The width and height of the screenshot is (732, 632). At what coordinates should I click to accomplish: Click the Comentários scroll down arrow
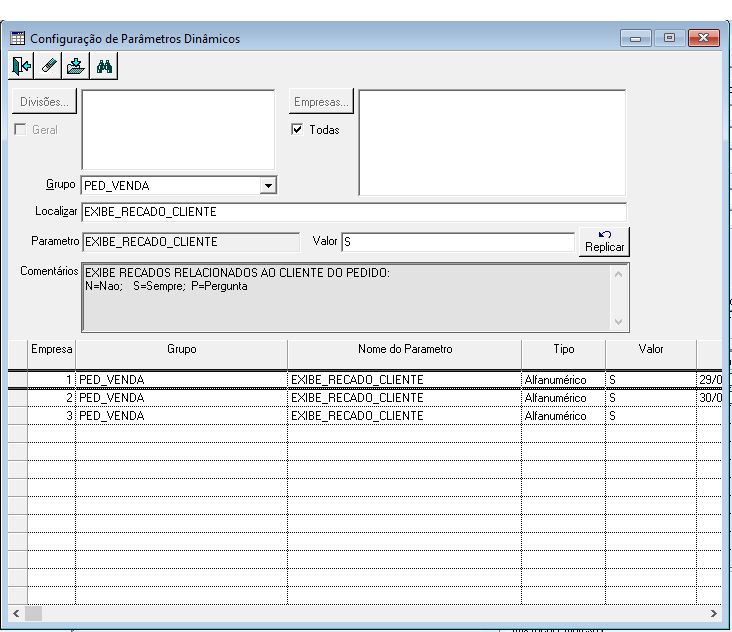619,322
